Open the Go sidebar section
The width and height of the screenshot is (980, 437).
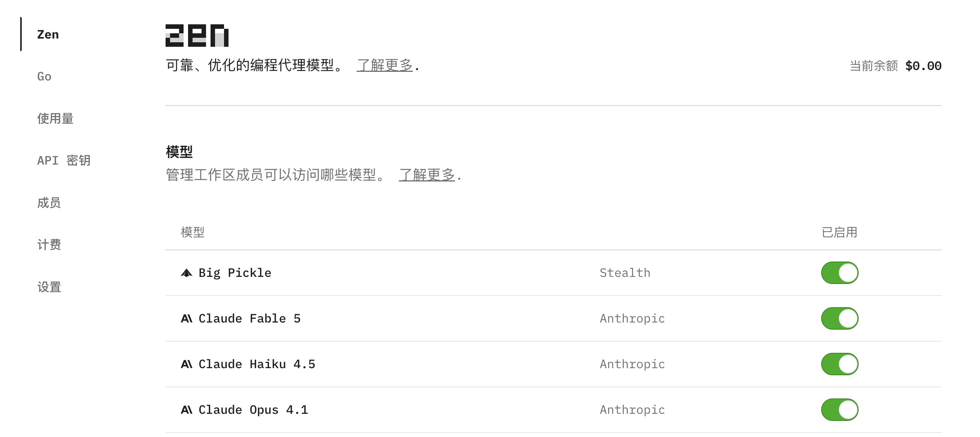pyautogui.click(x=44, y=76)
